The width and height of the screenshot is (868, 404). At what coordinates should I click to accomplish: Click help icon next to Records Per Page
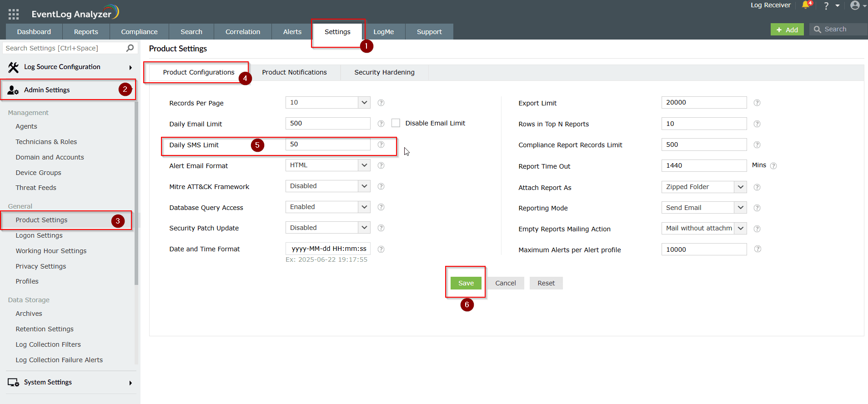coord(381,103)
